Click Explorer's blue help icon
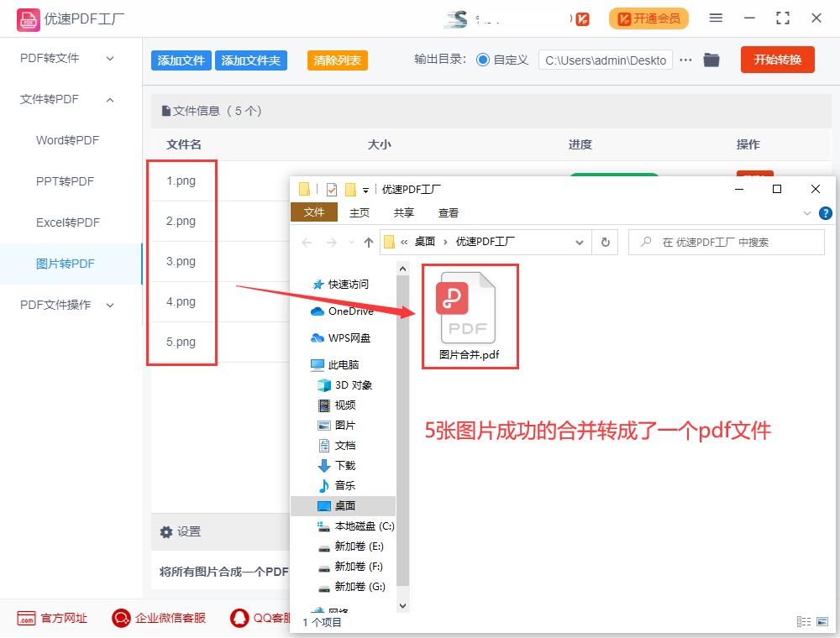Viewport: 840px width, 638px height. [x=825, y=212]
